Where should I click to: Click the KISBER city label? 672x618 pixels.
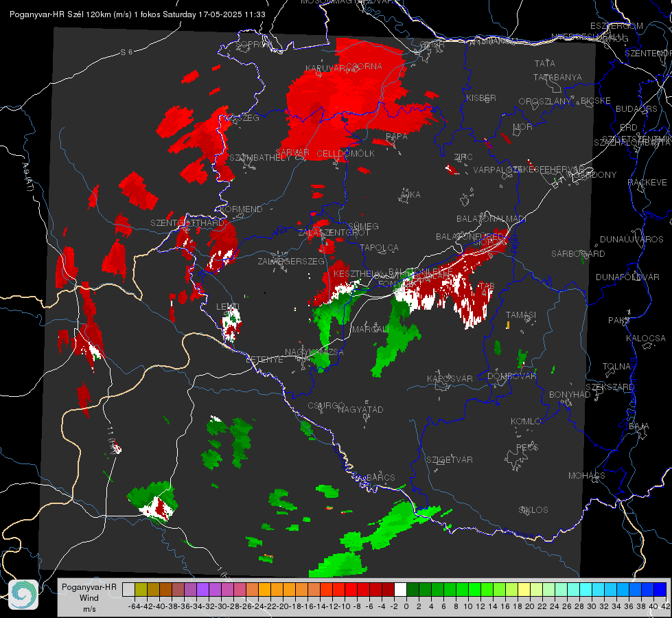[481, 98]
